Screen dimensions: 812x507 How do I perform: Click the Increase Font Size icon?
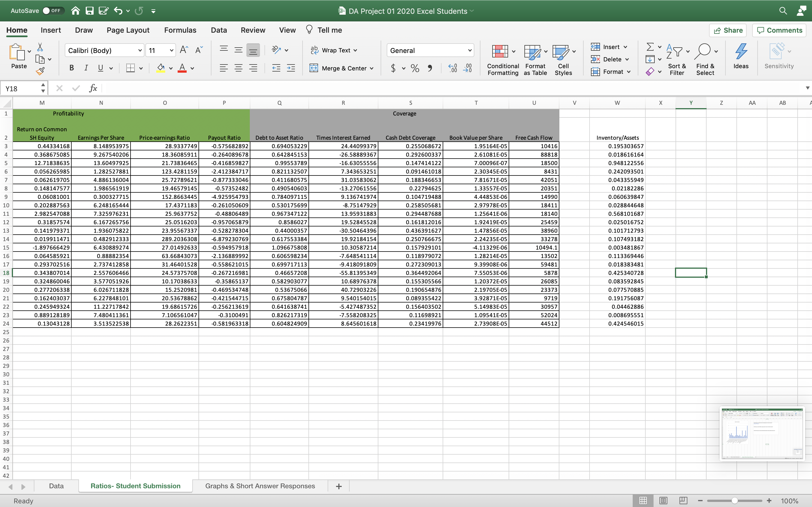184,50
